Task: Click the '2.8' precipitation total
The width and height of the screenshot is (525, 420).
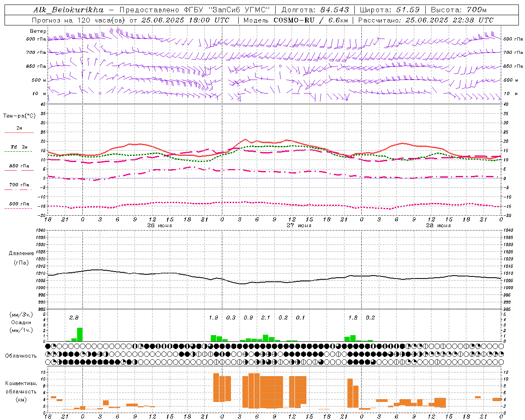Action: point(74,317)
